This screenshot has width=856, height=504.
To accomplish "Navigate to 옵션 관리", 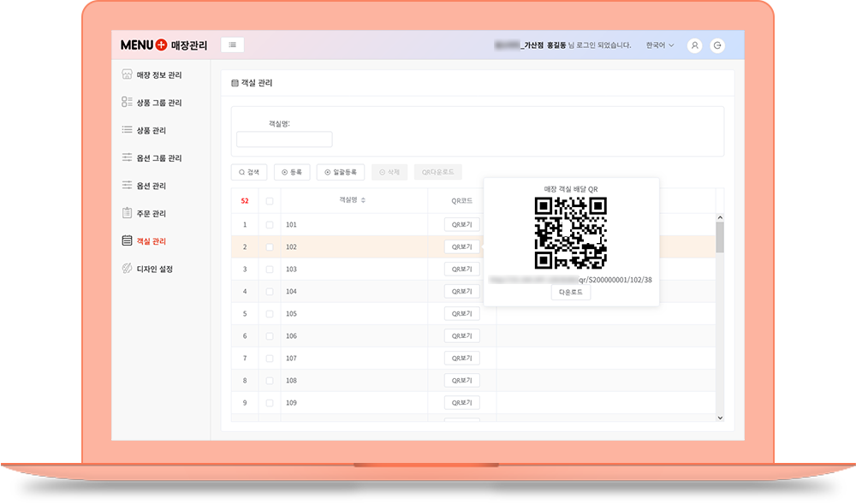I will [x=152, y=186].
